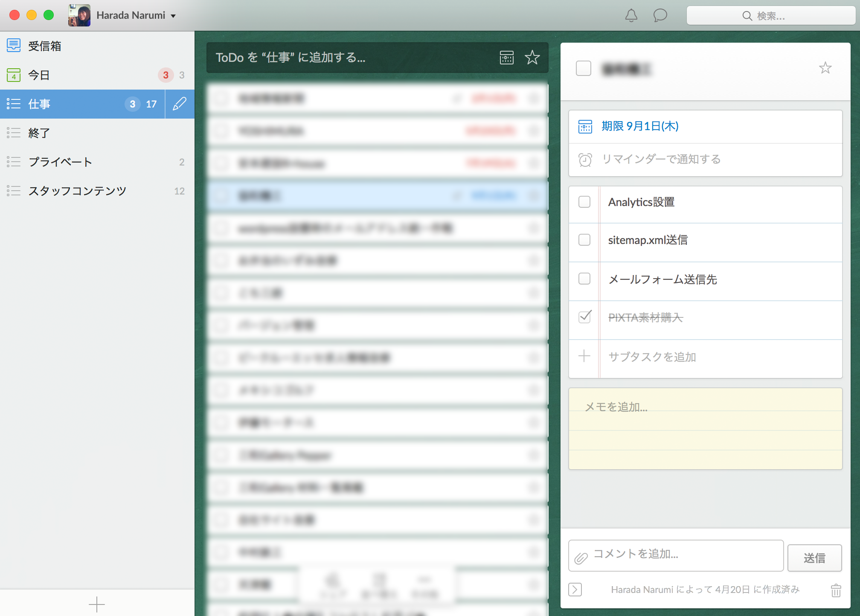Screen dimensions: 860x616
Task: Click the 受信箱 inbox icon
Action: 14,45
